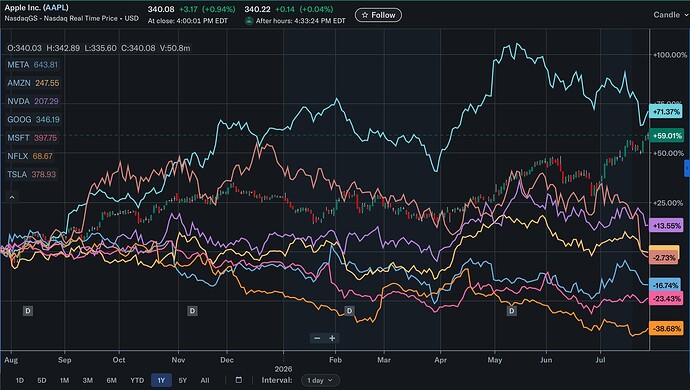Click the AMZN comparison legend entry

pyautogui.click(x=33, y=83)
